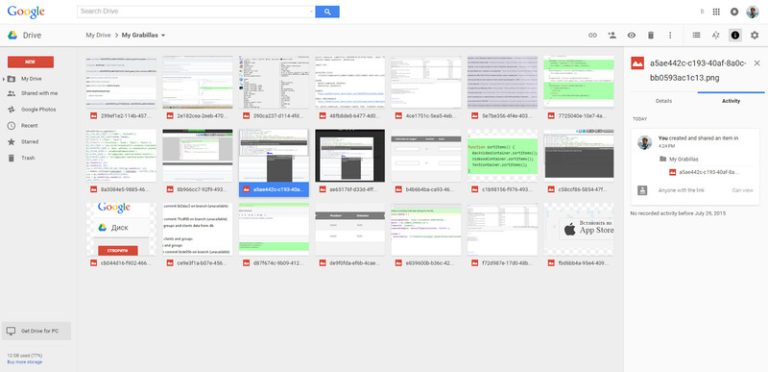Open the account profile avatar menu
Screen dimensions: 768x372
tap(752, 12)
